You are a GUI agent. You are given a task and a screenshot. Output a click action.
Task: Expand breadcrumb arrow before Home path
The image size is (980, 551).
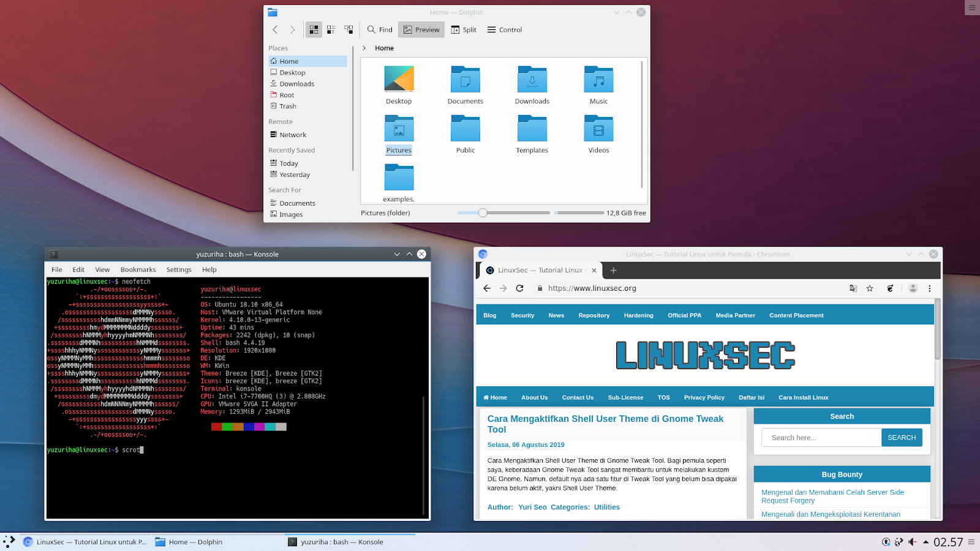pos(364,48)
